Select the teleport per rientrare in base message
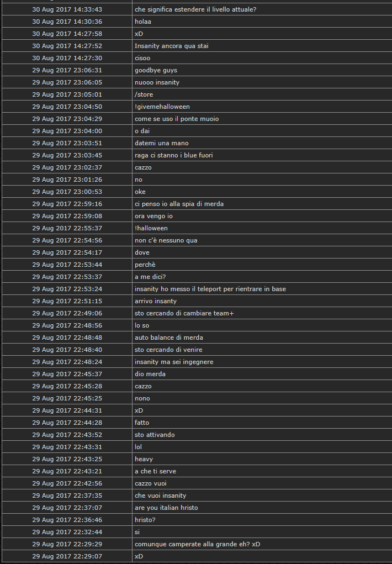 (x=210, y=289)
